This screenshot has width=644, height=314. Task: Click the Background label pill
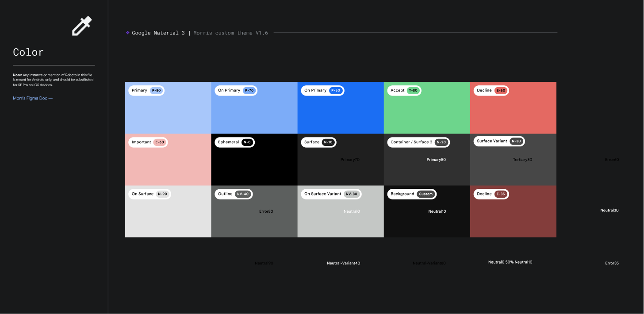pyautogui.click(x=412, y=194)
